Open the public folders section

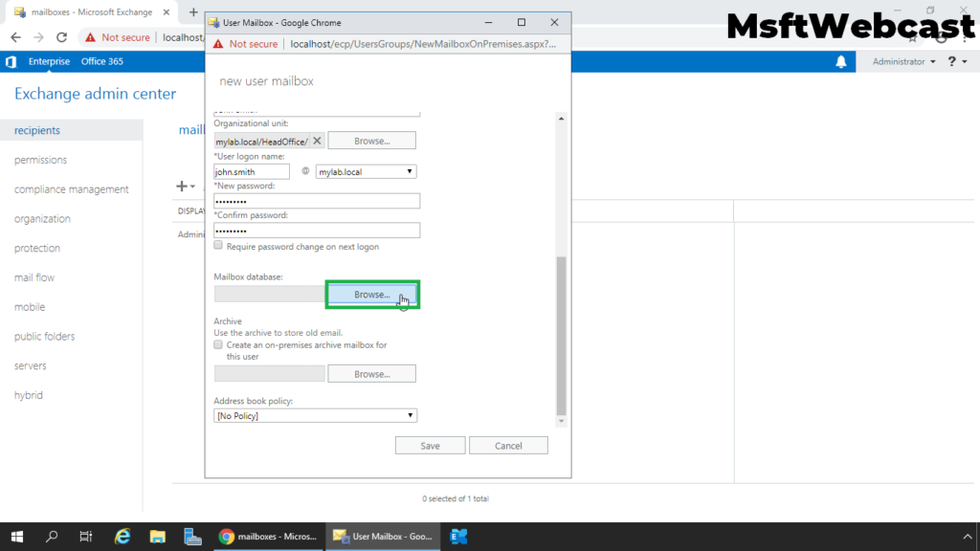coord(44,336)
